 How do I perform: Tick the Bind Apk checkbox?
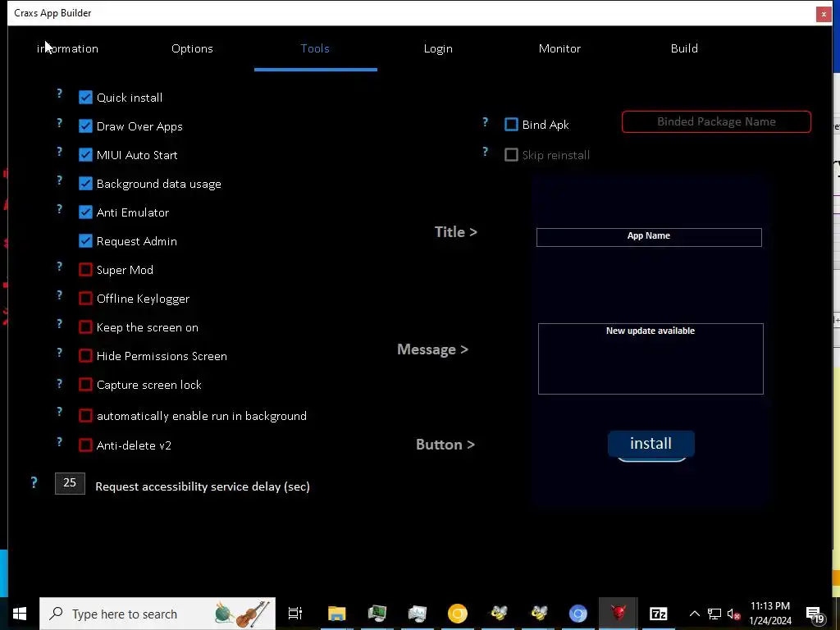pyautogui.click(x=512, y=125)
